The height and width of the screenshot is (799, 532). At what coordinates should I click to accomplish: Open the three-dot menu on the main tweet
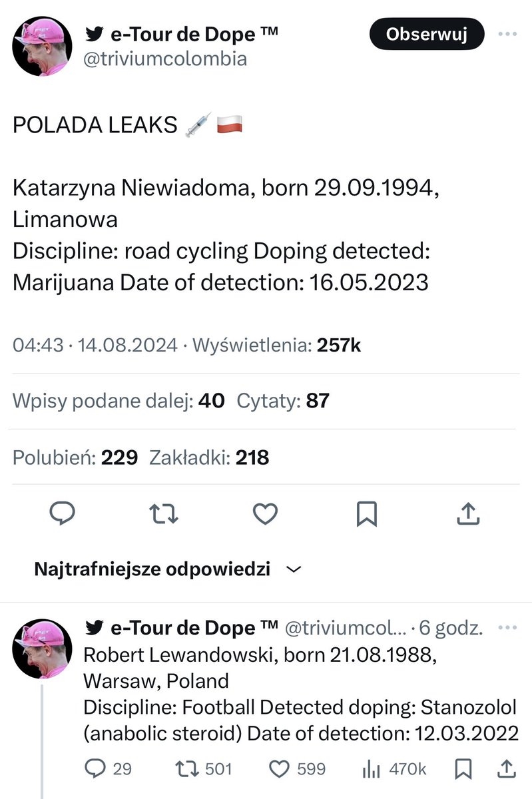point(507,33)
